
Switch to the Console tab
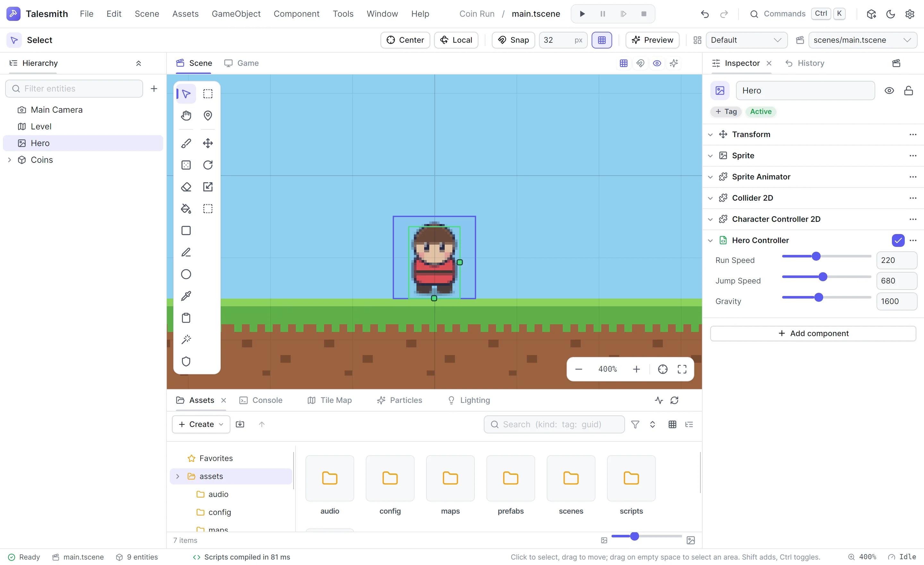(261, 400)
